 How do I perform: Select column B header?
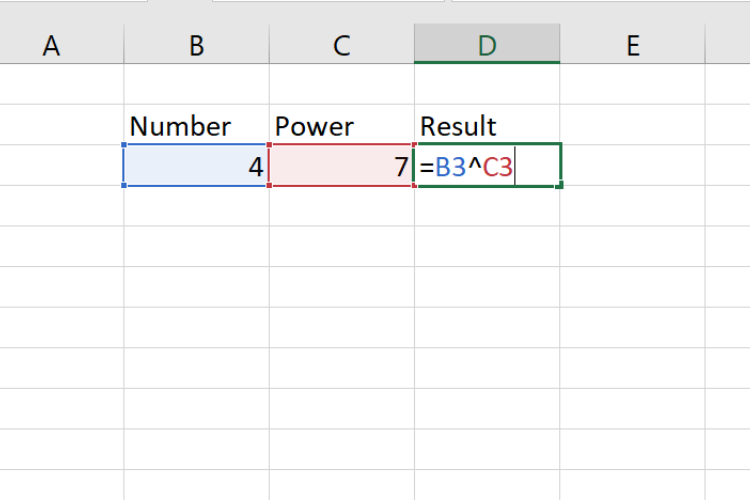click(x=197, y=44)
